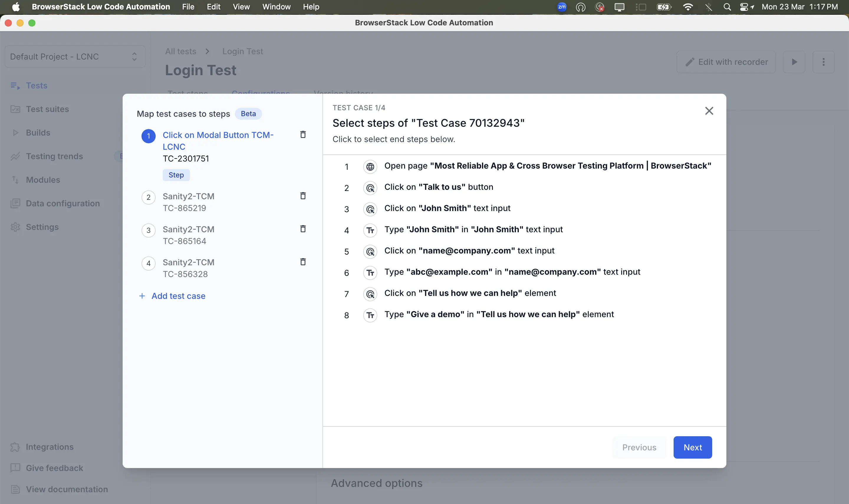Screen dimensions: 849x504
Task: Open the Window menu in menu bar
Action: (x=276, y=7)
